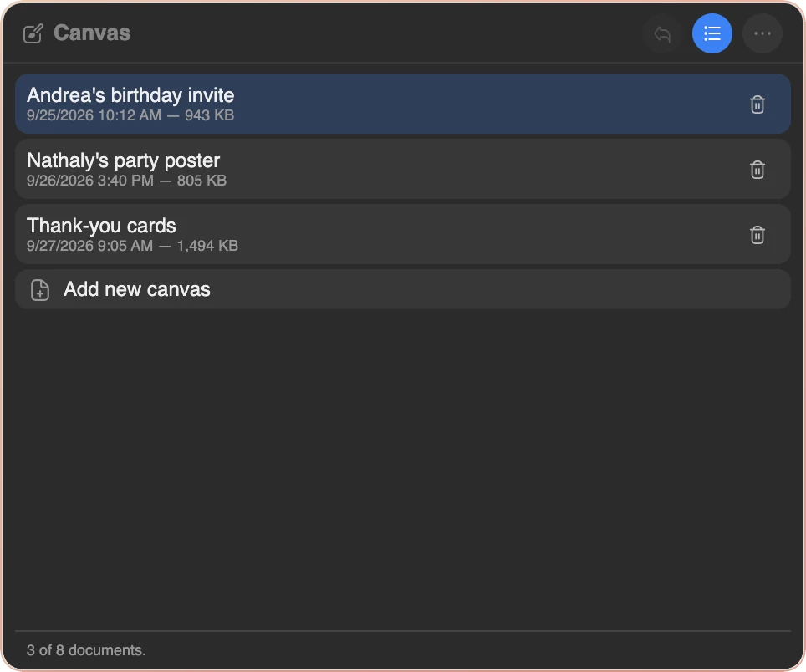Viewport: 806px width, 672px height.
Task: Click the Canvas title text
Action: (x=92, y=33)
